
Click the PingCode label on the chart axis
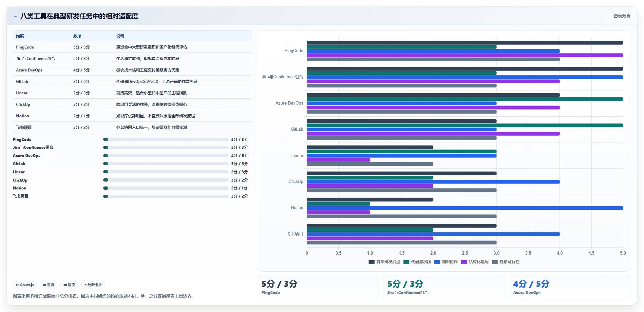point(294,51)
